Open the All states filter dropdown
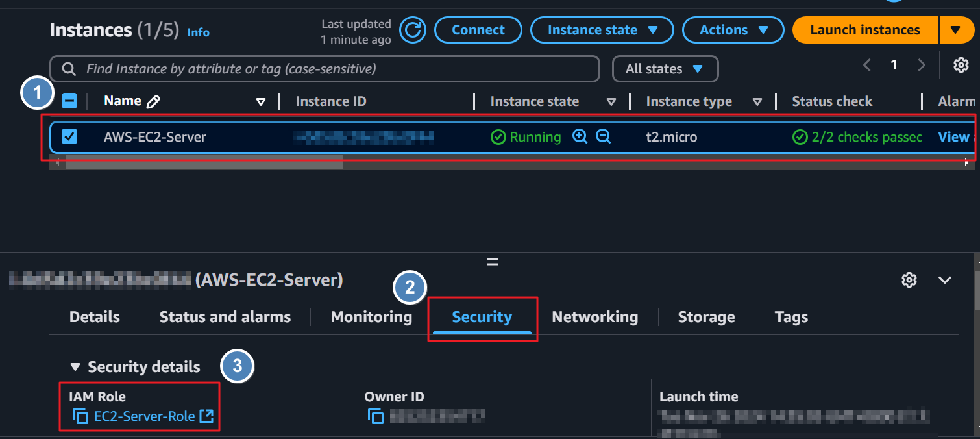Screen dimensions: 980x439 (665, 69)
